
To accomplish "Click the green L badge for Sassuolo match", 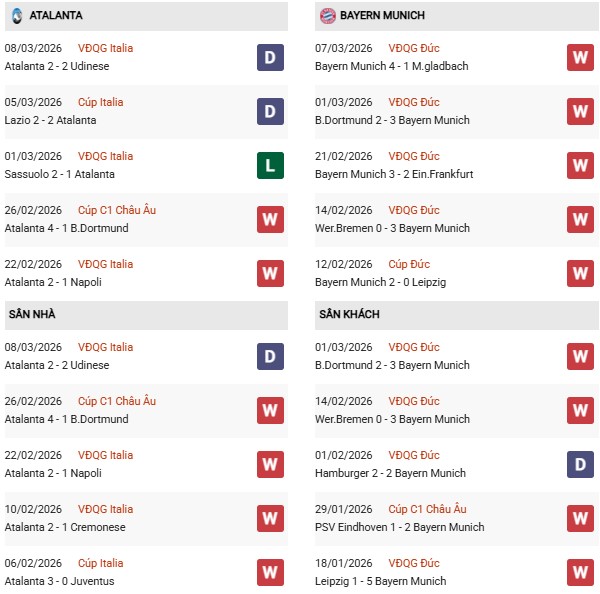I will (x=270, y=165).
